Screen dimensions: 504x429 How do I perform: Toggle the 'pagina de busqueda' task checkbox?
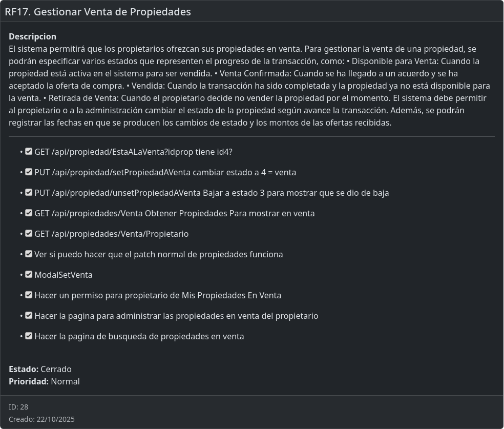29,336
